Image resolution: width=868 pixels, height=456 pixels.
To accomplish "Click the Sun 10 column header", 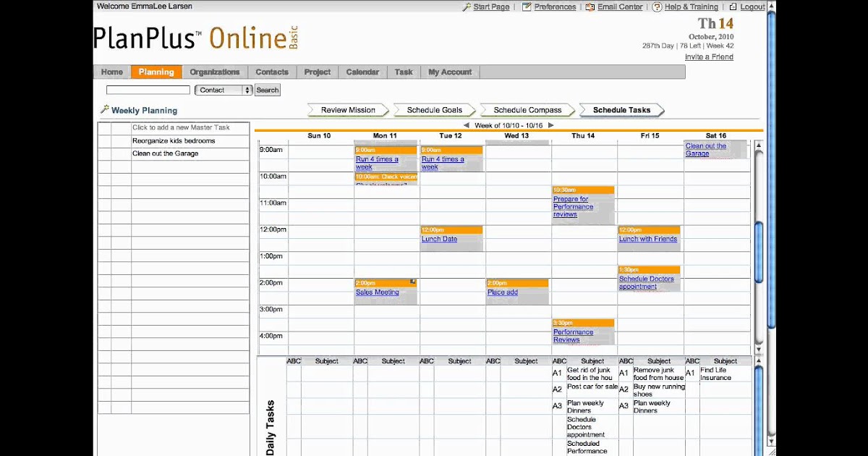I will [x=319, y=136].
